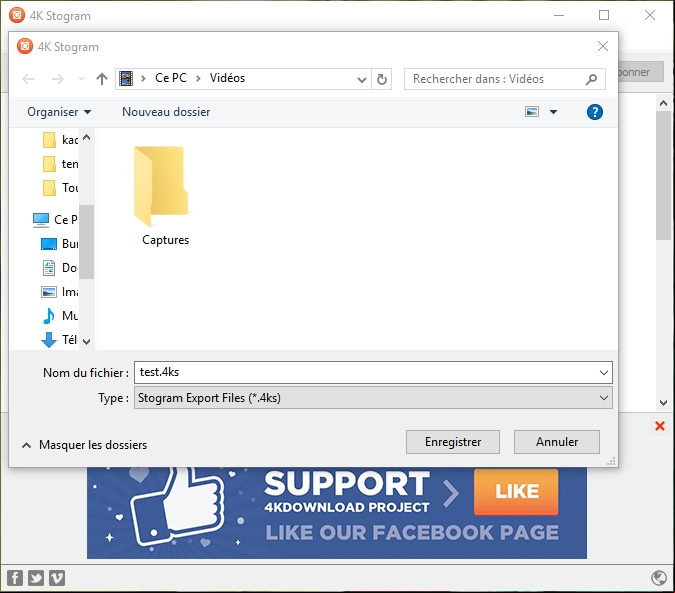Collapse folders with Masquer les dossiers
This screenshot has width=675, height=593.
(x=84, y=445)
